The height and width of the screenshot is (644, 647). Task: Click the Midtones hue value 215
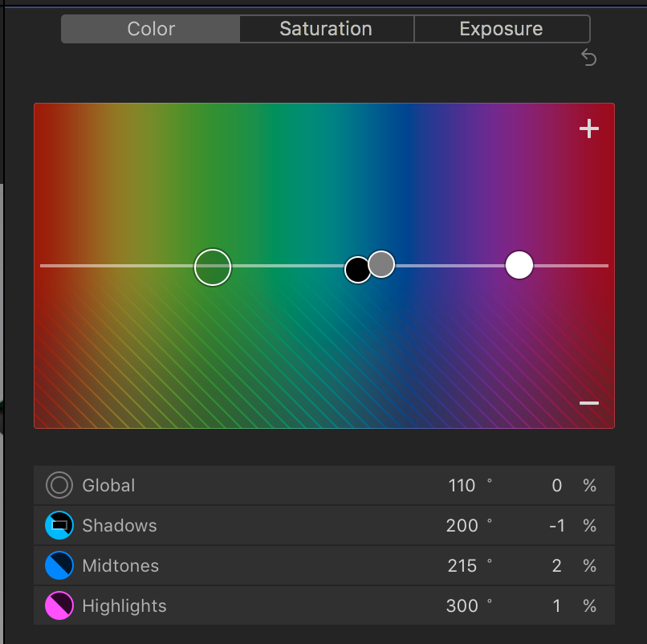coord(462,565)
